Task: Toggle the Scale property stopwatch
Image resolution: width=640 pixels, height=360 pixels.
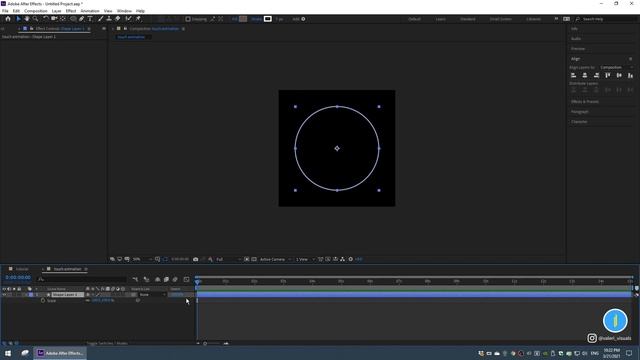Action: point(43,300)
